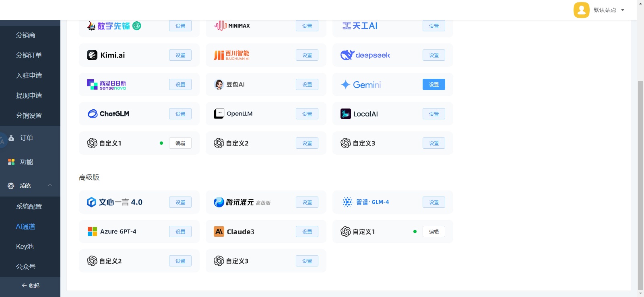This screenshot has height=297, width=644.
Task: Click the 高级版 section heading
Action: pos(89,177)
